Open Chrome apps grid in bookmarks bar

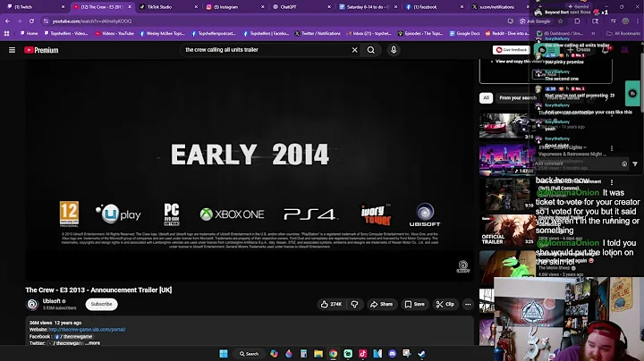pos(6,33)
